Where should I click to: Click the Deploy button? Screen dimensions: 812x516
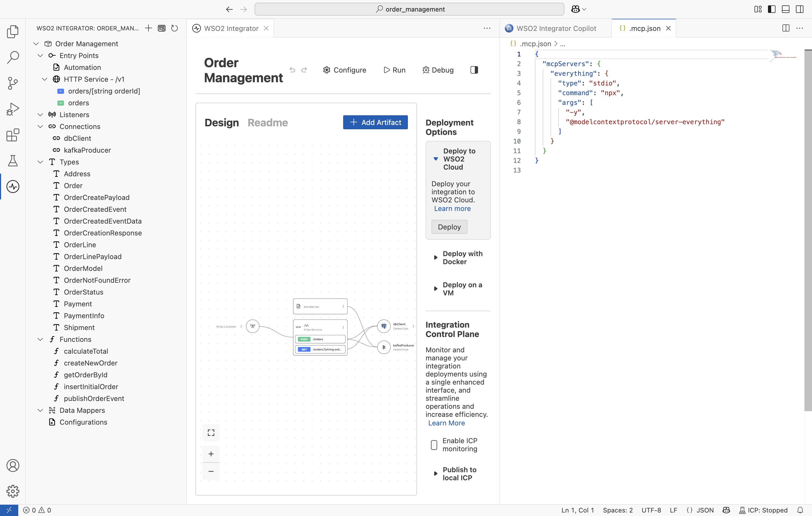click(449, 227)
